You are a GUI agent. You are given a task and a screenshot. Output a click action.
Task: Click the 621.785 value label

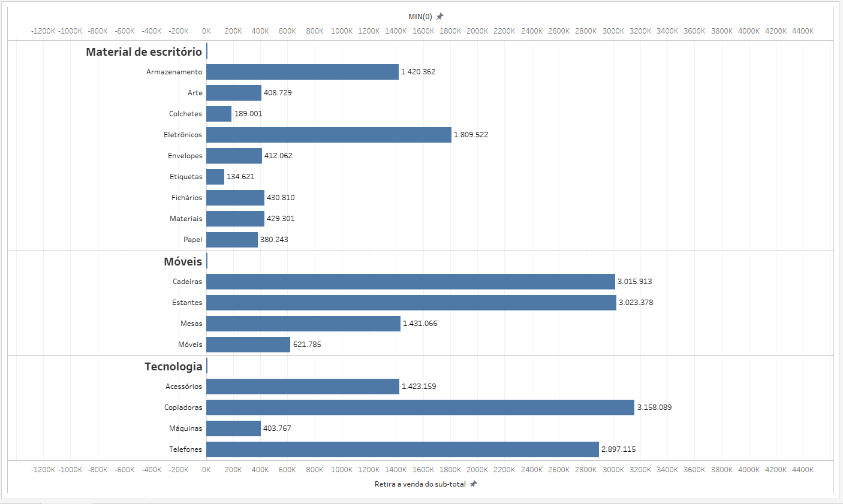point(307,345)
